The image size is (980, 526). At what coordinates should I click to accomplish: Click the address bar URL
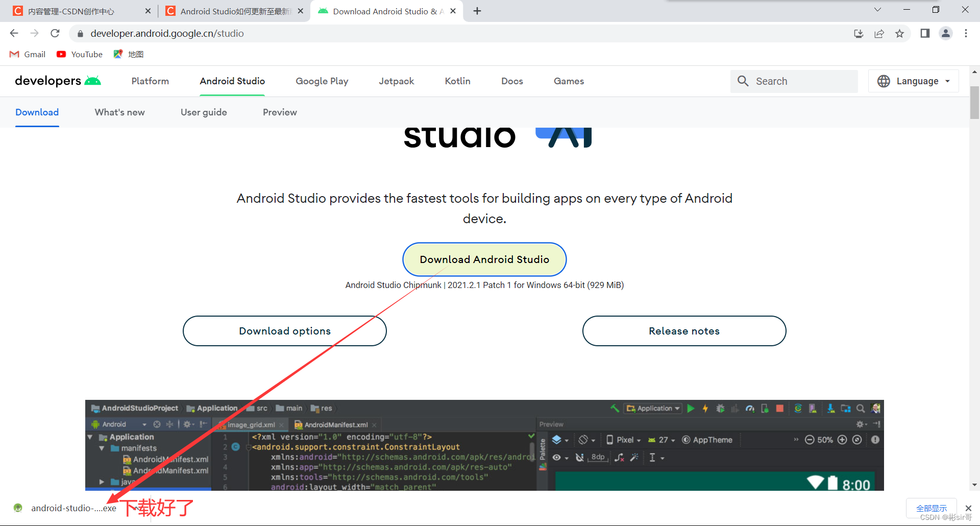point(167,34)
